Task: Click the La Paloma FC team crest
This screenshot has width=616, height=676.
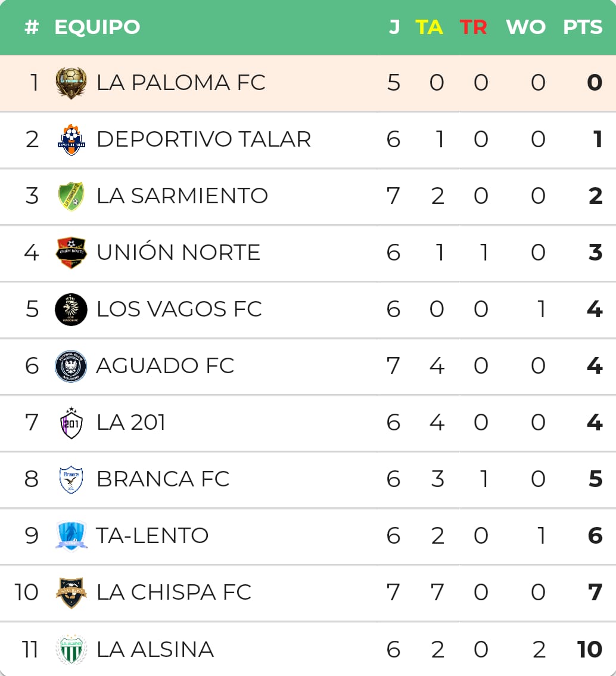Action: (71, 83)
